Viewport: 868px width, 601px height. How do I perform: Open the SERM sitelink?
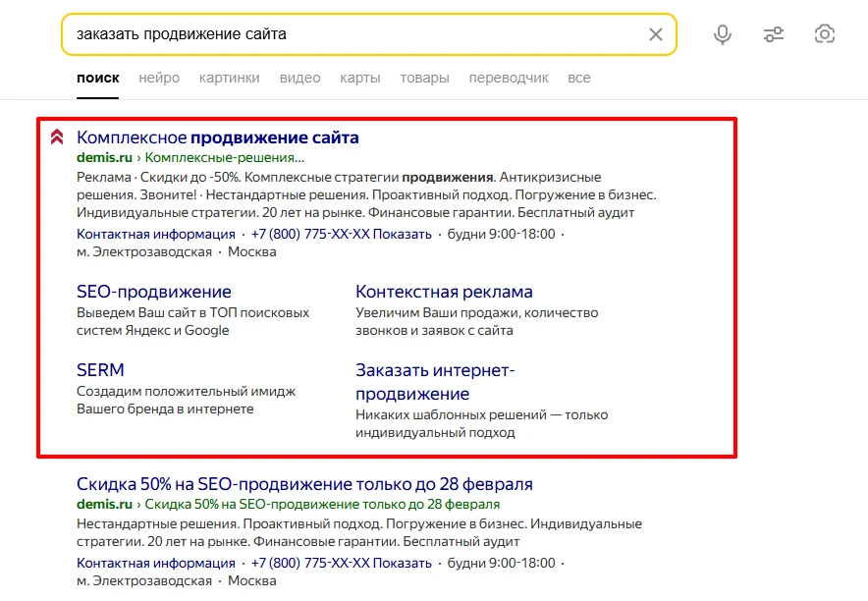(x=100, y=370)
